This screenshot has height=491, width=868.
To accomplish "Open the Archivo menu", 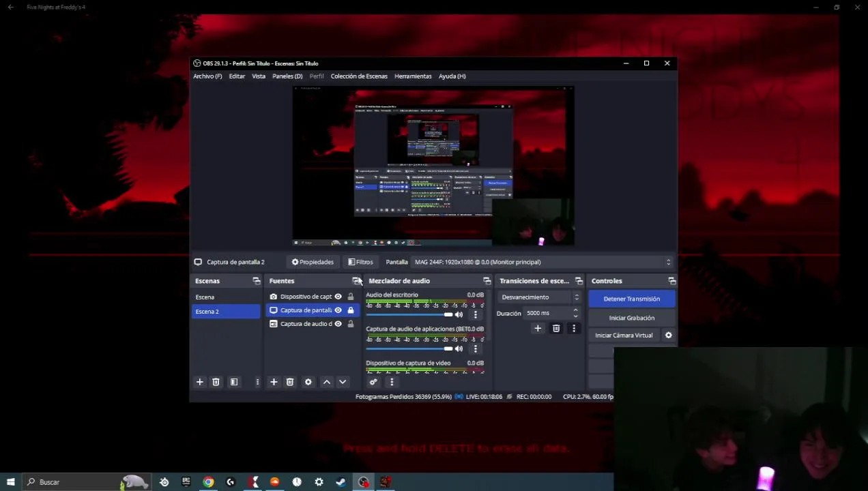I will (x=207, y=76).
